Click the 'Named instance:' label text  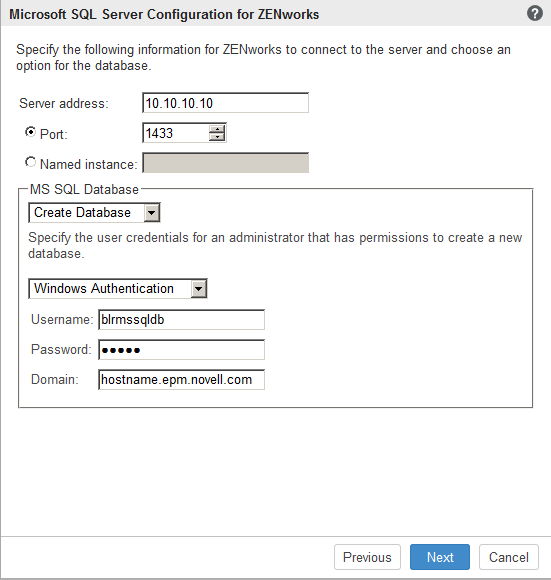pyautogui.click(x=88, y=164)
